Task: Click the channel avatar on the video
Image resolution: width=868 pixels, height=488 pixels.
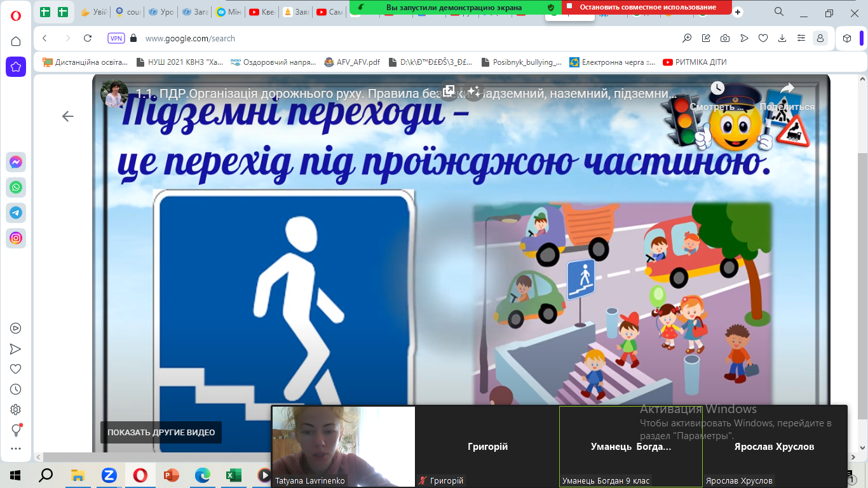Action: 115,93
